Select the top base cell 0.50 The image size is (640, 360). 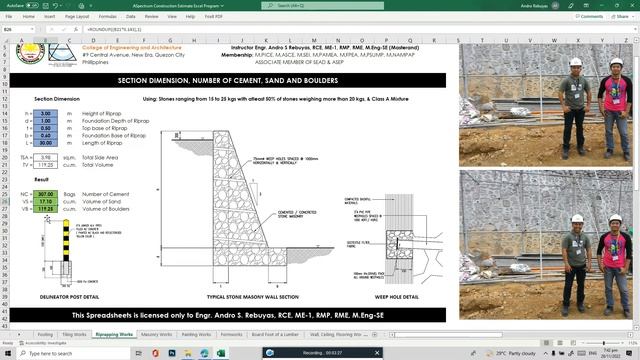(x=45, y=128)
